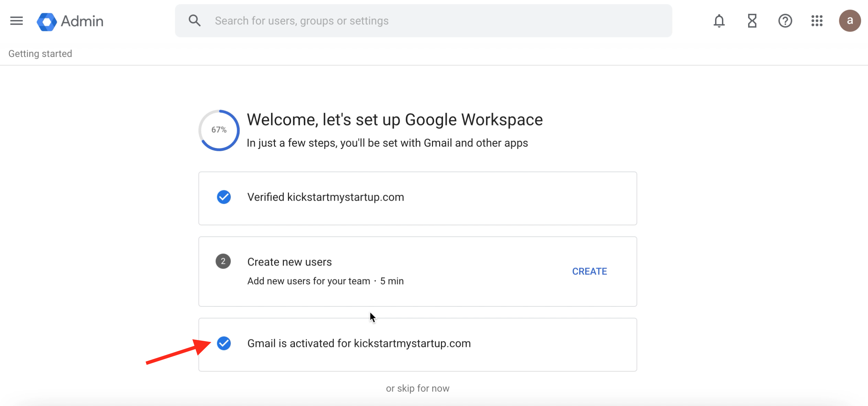Click the 'Admin' title text
The image size is (868, 406).
(82, 22)
